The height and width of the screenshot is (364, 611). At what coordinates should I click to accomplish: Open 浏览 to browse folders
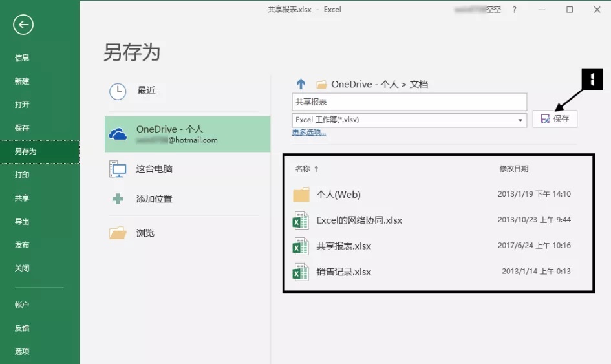(x=145, y=233)
